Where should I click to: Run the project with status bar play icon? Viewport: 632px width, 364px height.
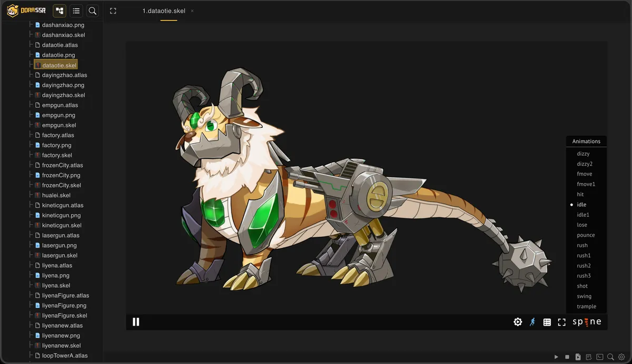pyautogui.click(x=557, y=357)
